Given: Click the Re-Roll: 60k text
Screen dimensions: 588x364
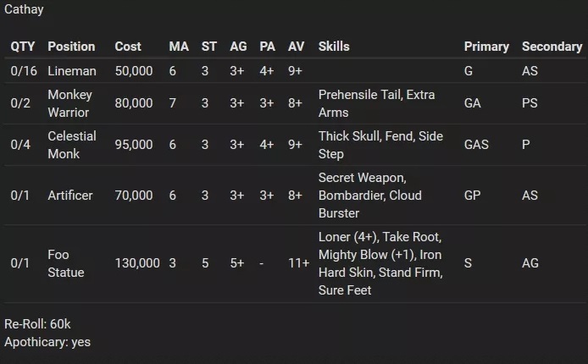Looking at the screenshot, I should click(37, 324).
